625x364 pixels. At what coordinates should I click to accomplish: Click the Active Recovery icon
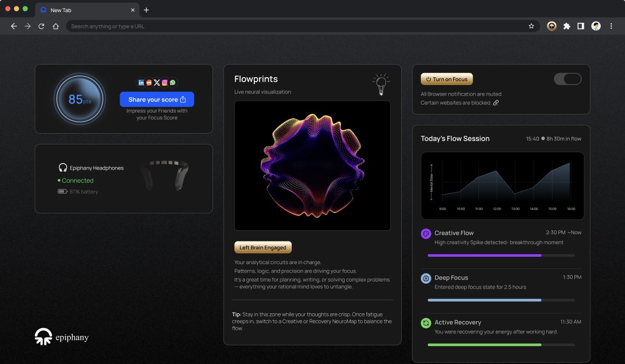[426, 323]
